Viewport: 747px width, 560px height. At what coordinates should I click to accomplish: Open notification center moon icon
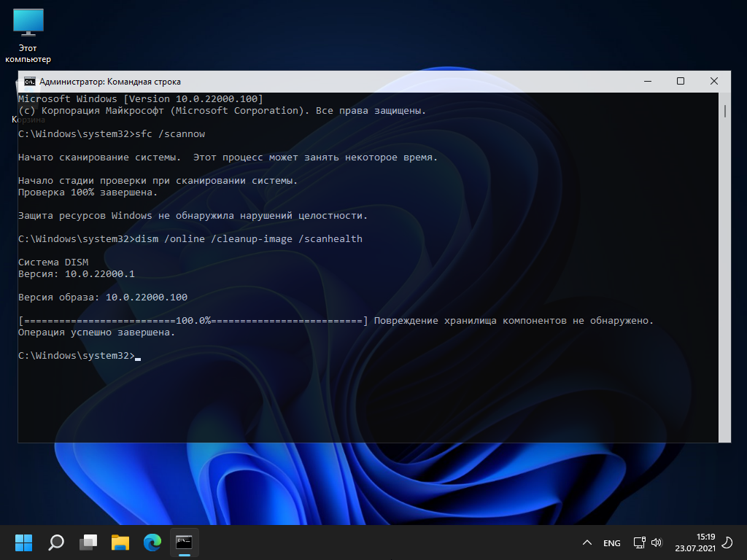[727, 542]
